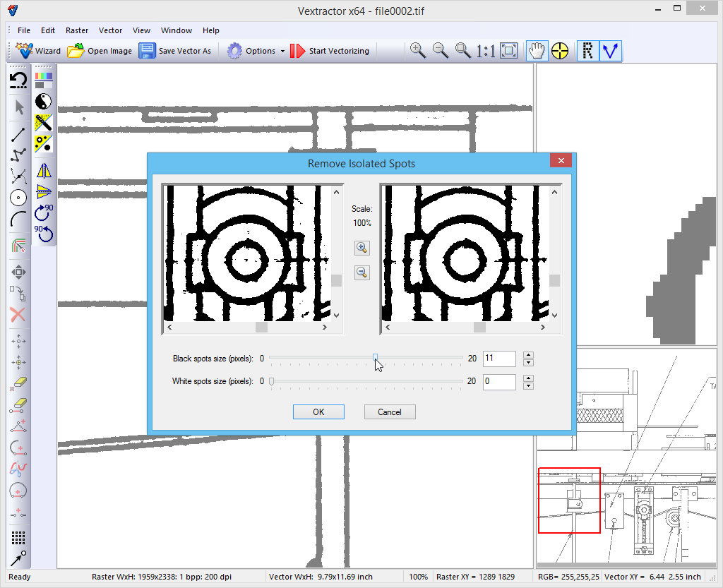This screenshot has height=588, width=723.
Task: Click the Black spots size input field
Action: 498,359
